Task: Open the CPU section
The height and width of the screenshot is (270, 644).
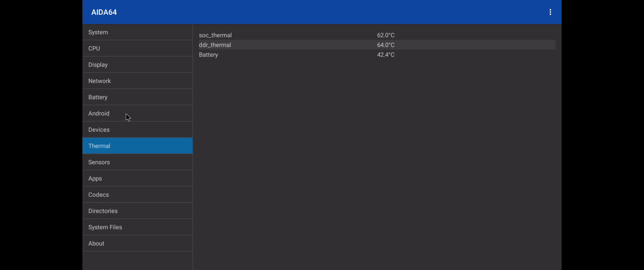Action: pos(137,48)
